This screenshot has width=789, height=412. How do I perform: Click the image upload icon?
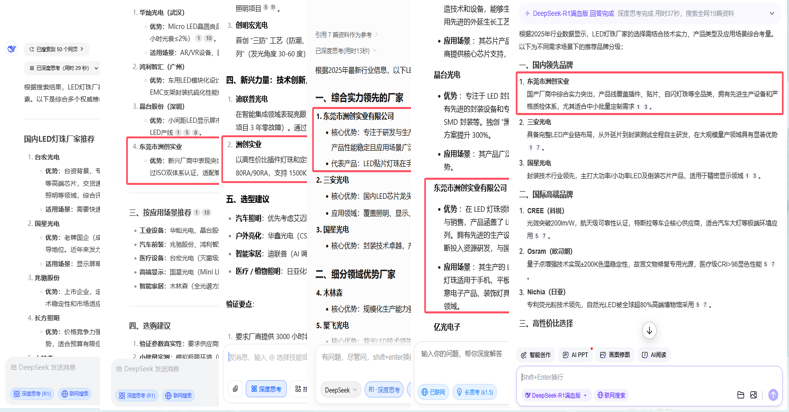pos(754,395)
